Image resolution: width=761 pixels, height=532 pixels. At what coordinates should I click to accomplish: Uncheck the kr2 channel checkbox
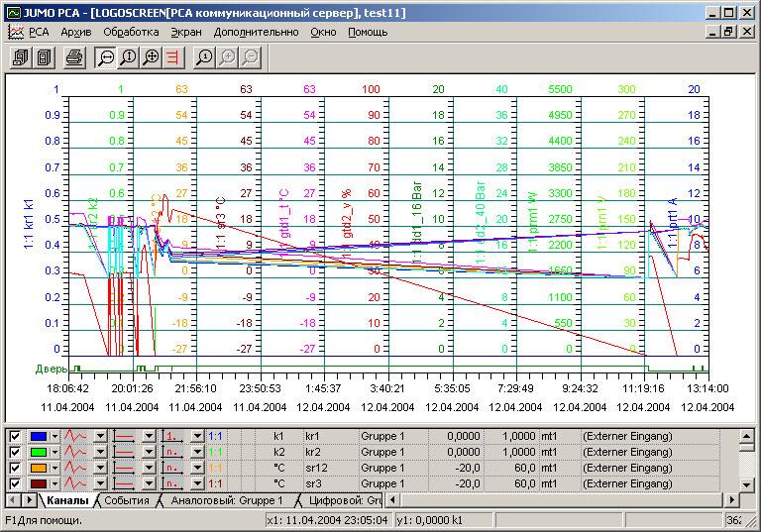point(15,452)
